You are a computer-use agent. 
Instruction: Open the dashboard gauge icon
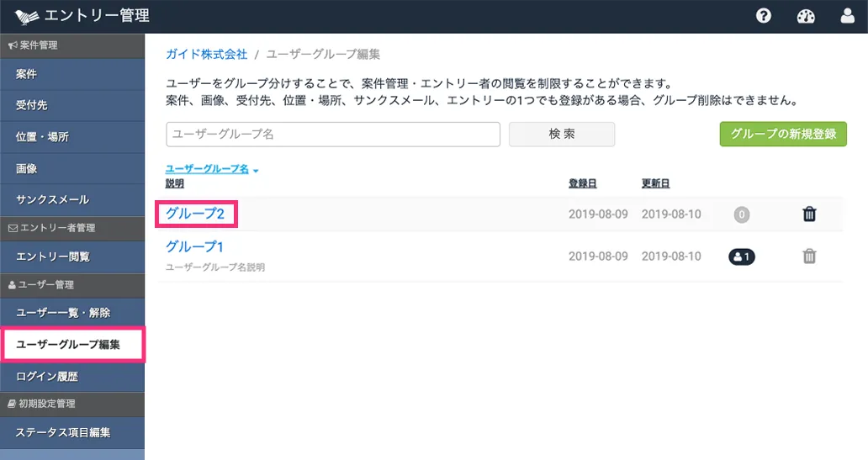coord(805,16)
